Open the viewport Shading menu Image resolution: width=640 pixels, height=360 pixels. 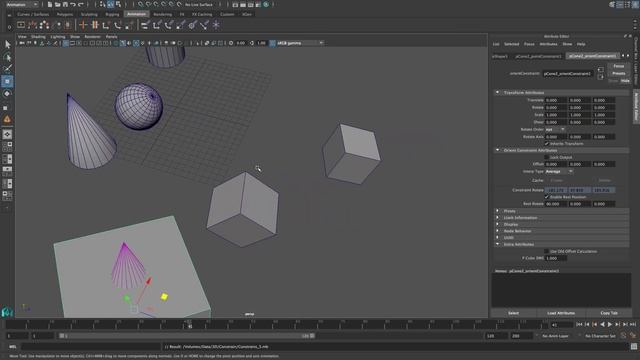pos(38,37)
